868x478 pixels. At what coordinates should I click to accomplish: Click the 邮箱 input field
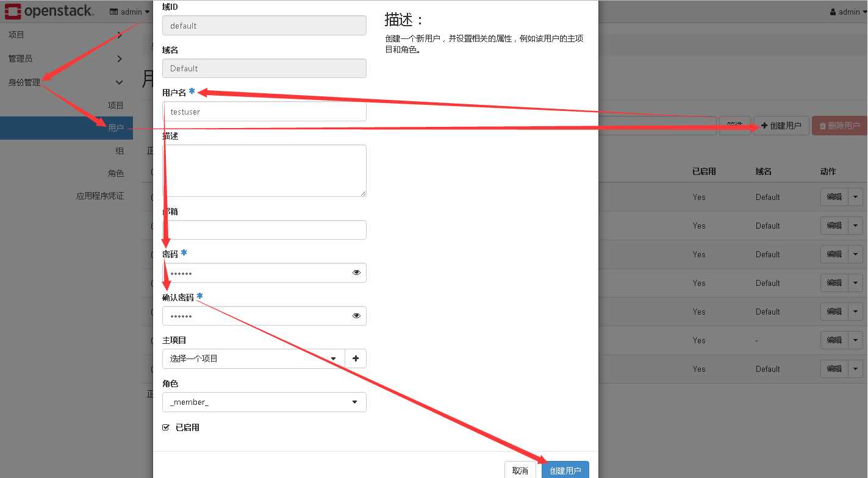pos(264,230)
